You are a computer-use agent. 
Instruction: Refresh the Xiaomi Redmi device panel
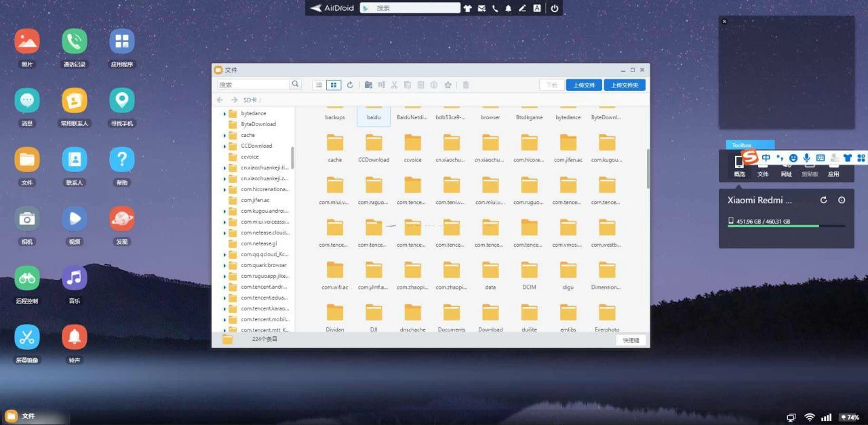click(x=825, y=199)
